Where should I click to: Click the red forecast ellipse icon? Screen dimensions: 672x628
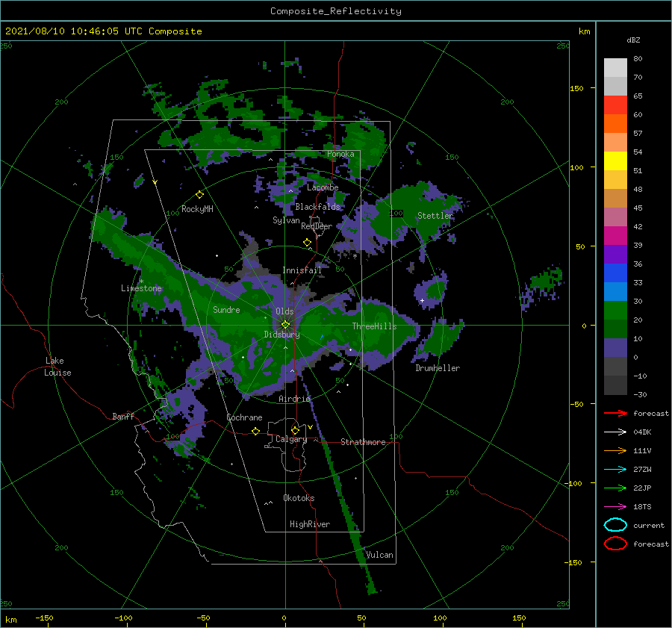coord(615,544)
